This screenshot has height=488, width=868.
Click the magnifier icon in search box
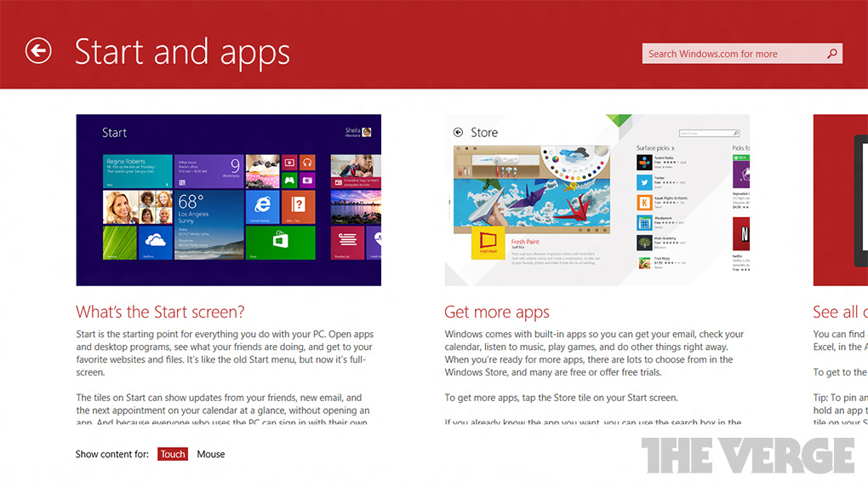pyautogui.click(x=831, y=54)
